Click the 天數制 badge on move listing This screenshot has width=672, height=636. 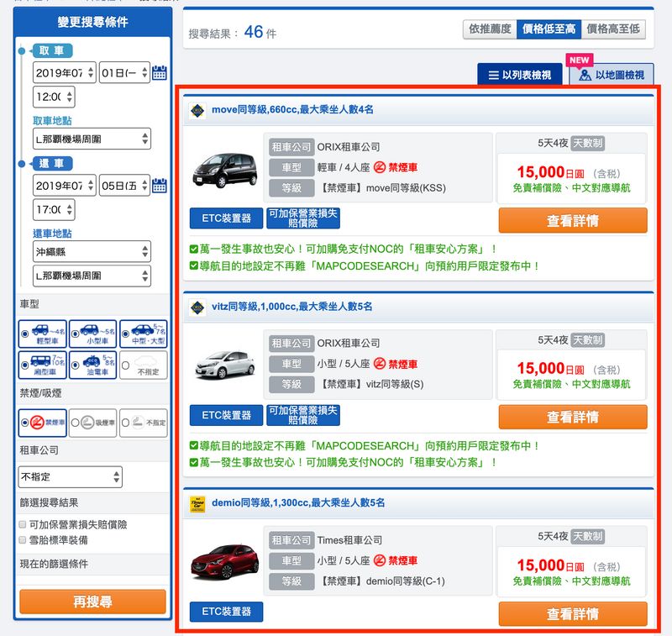588,143
